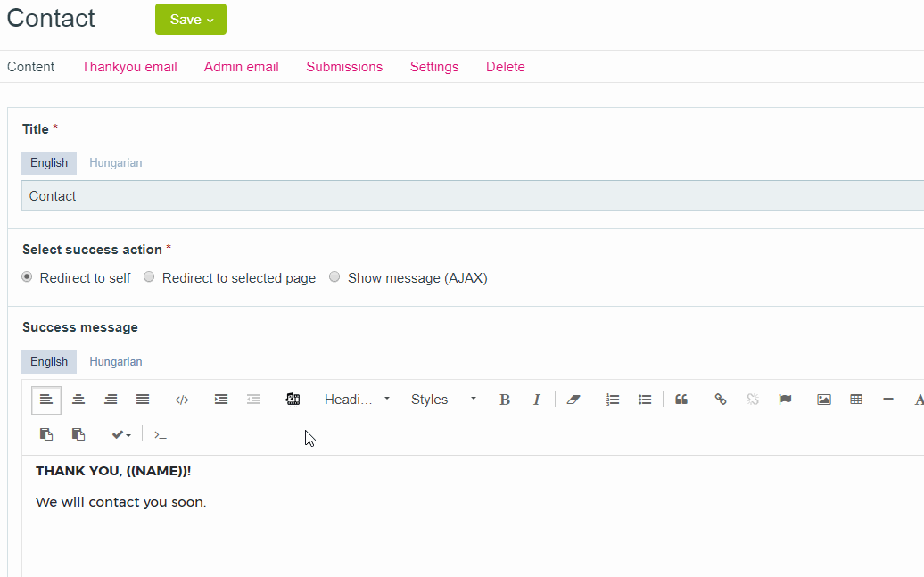924x577 pixels.
Task: Choose Redirect to selected page radio
Action: 150,277
